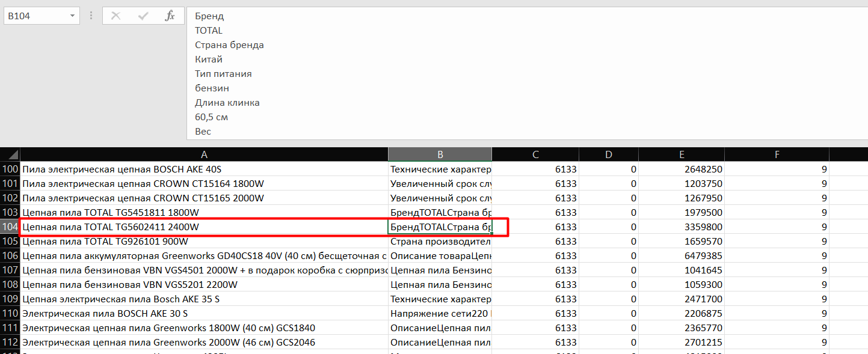Click value 1659570 in column E
Image resolution: width=868 pixels, height=354 pixels.
[x=682, y=241]
